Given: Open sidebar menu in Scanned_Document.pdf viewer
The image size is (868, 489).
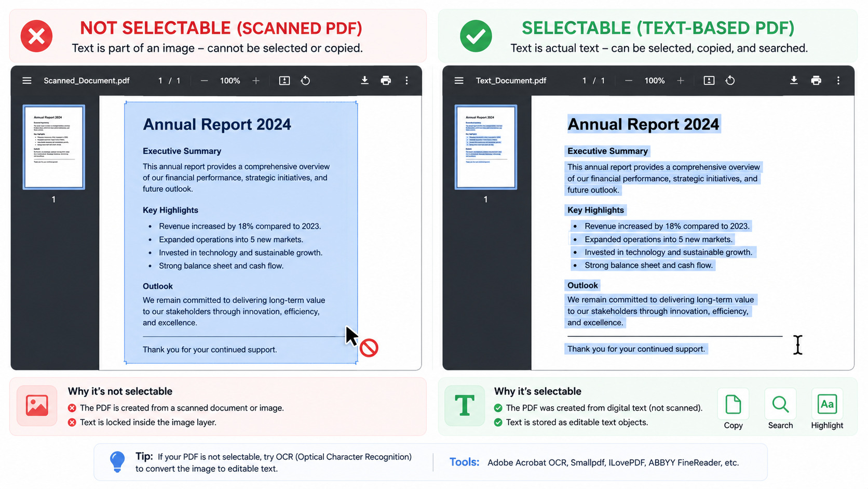Looking at the screenshot, I should (x=27, y=81).
